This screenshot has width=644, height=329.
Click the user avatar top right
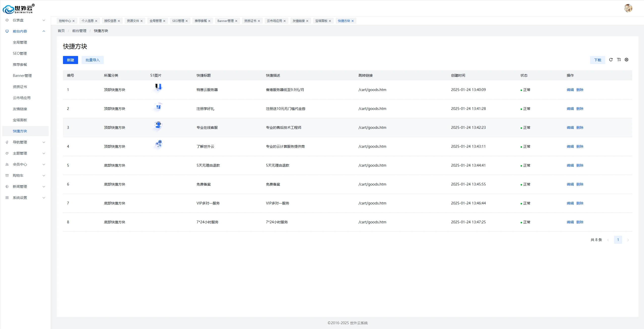click(628, 8)
